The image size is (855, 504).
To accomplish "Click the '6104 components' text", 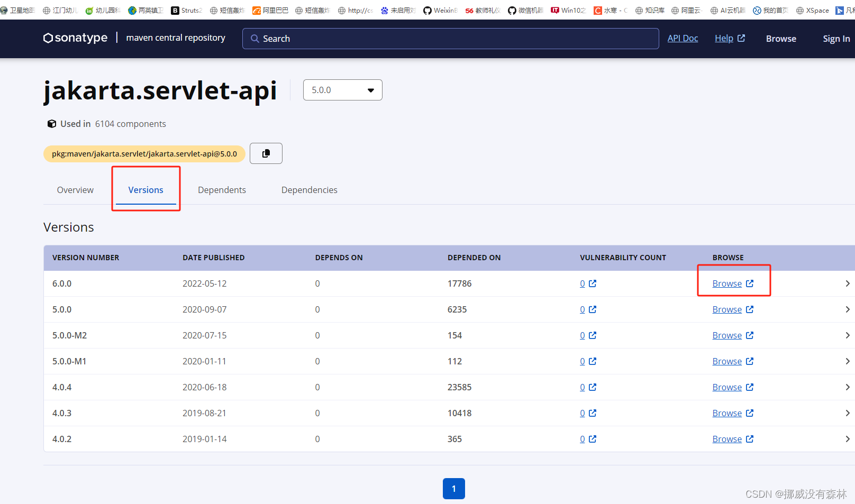I will [x=131, y=124].
